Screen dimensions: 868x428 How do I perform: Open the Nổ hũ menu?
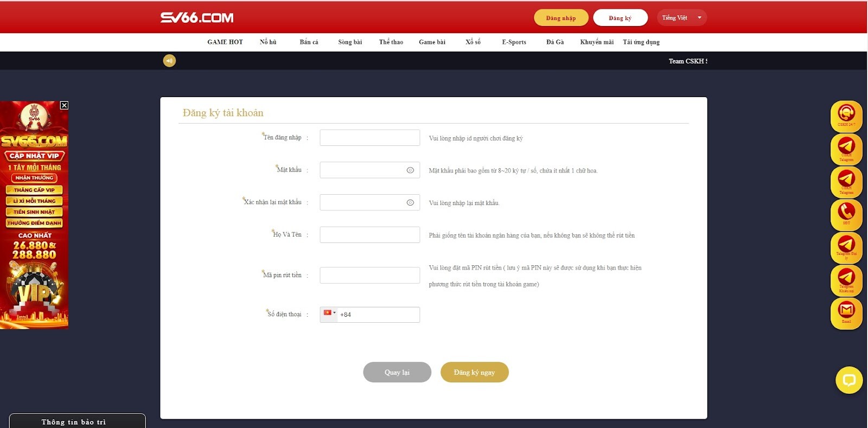268,42
